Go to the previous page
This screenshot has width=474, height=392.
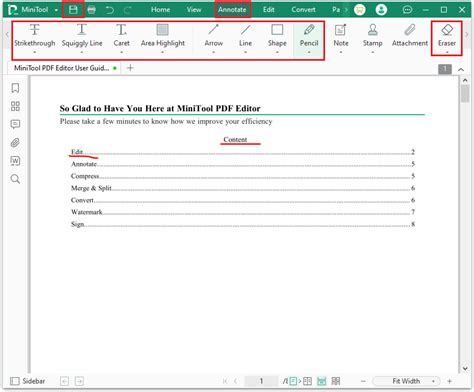pyautogui.click(x=235, y=381)
